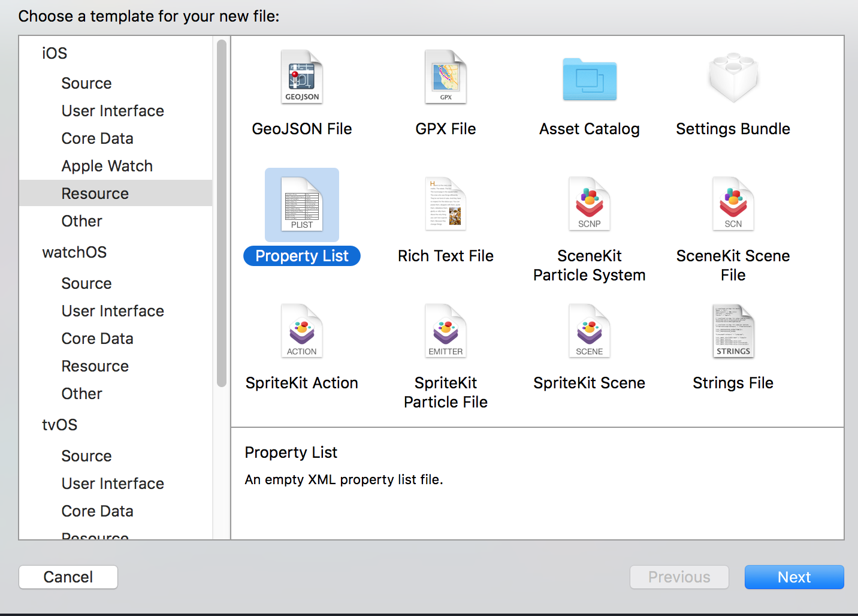Click the iOS section header
This screenshot has height=616, width=858.
pyautogui.click(x=55, y=53)
